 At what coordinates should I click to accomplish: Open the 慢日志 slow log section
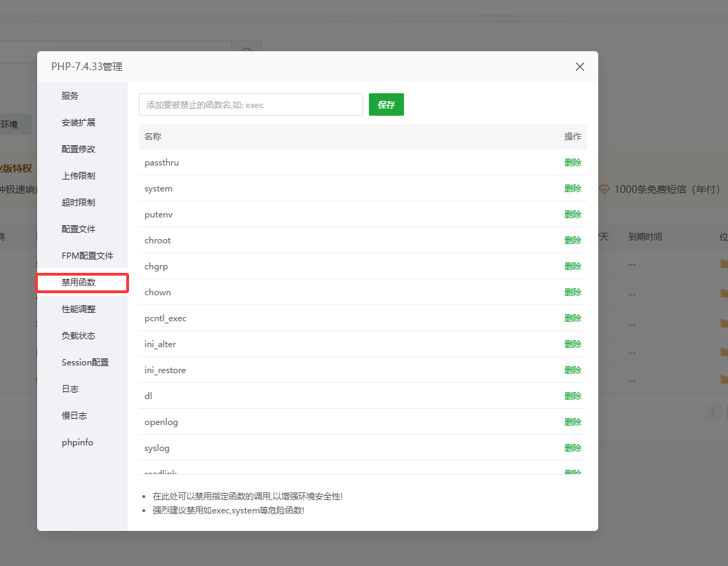(x=74, y=416)
